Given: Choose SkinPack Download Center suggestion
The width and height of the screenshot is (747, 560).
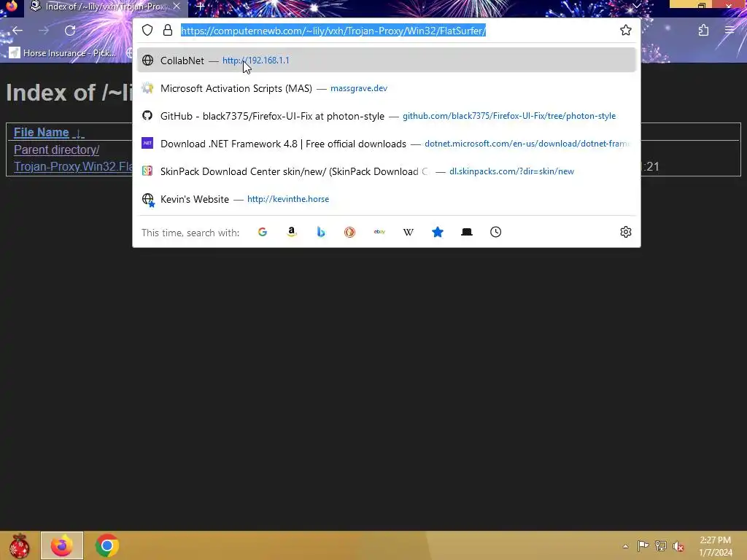Looking at the screenshot, I should tap(386, 171).
